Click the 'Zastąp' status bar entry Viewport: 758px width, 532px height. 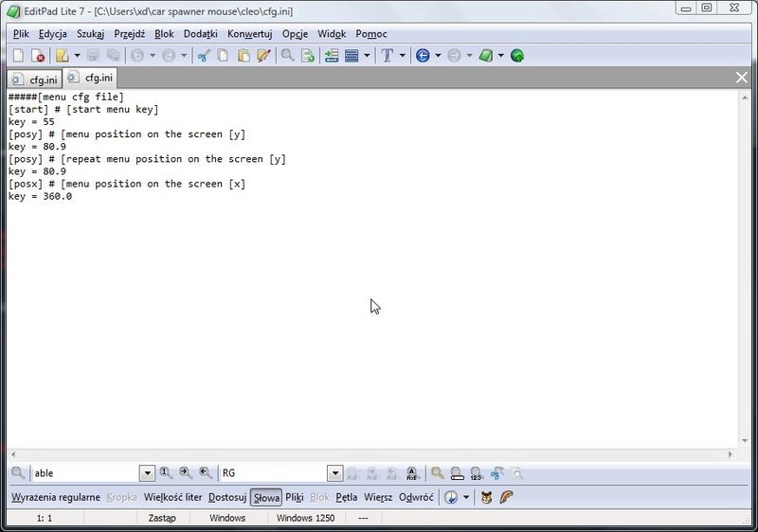[x=162, y=518]
